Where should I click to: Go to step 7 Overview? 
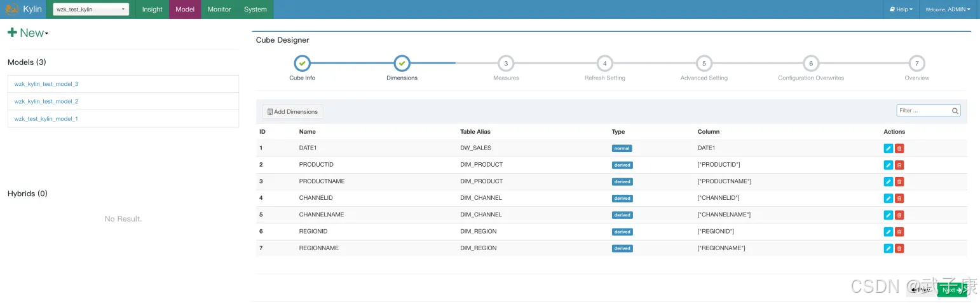pos(916,64)
